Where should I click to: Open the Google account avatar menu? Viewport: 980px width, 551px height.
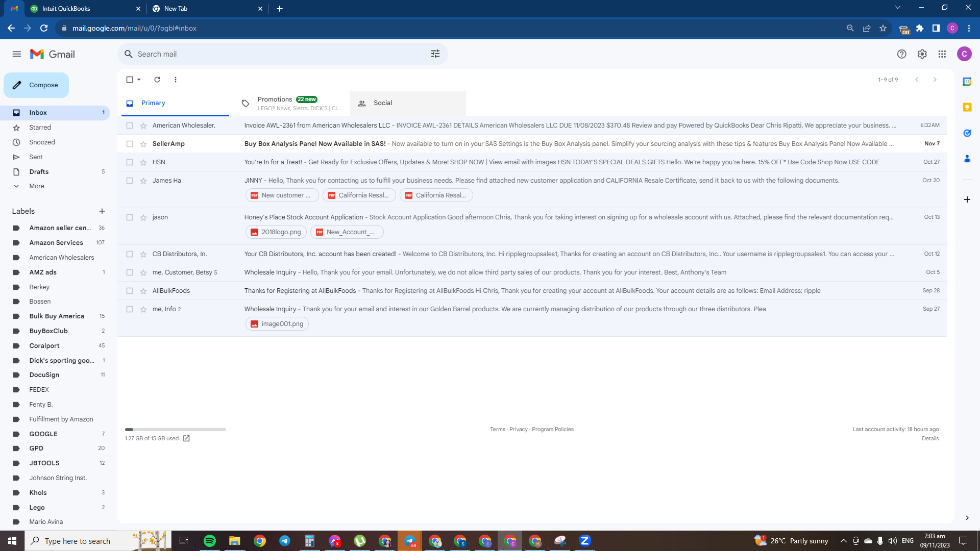pyautogui.click(x=964, y=54)
